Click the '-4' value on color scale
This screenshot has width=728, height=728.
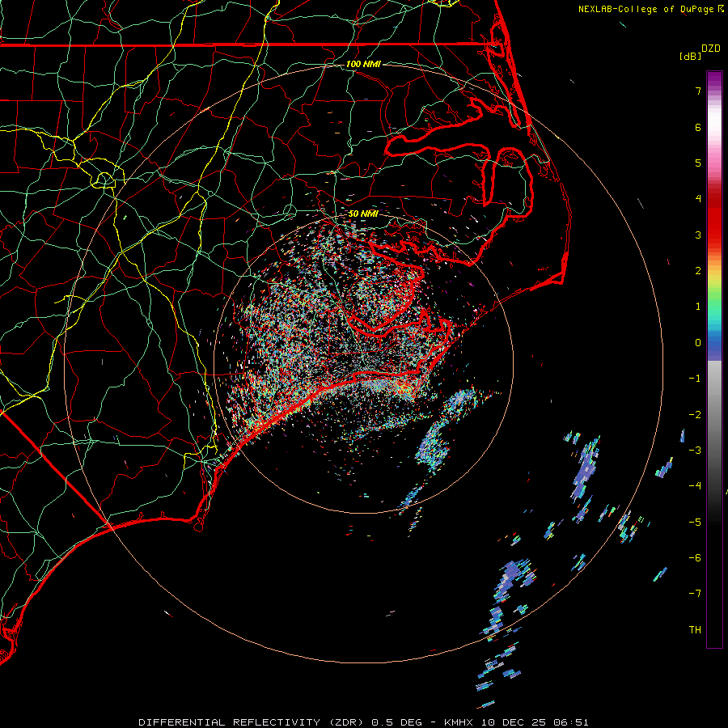[x=695, y=485]
